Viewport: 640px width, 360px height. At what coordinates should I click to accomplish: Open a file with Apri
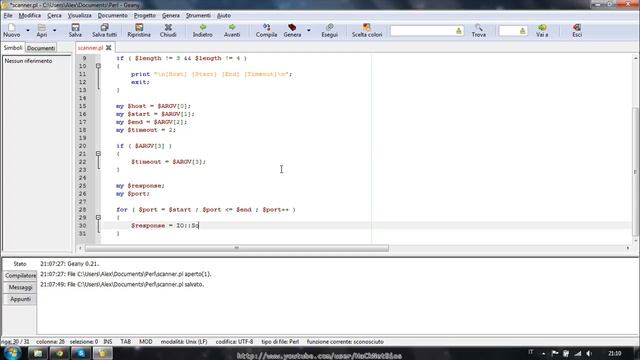click(42, 31)
